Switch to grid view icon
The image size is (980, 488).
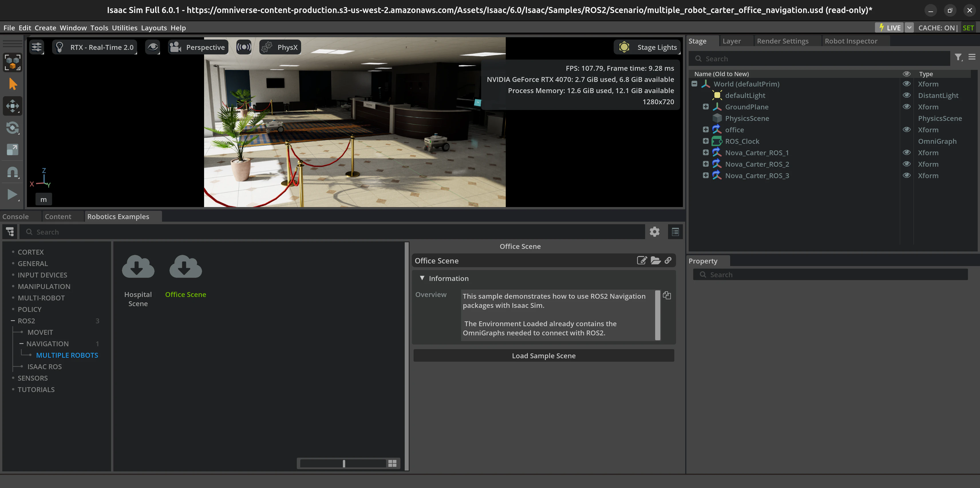click(x=393, y=463)
